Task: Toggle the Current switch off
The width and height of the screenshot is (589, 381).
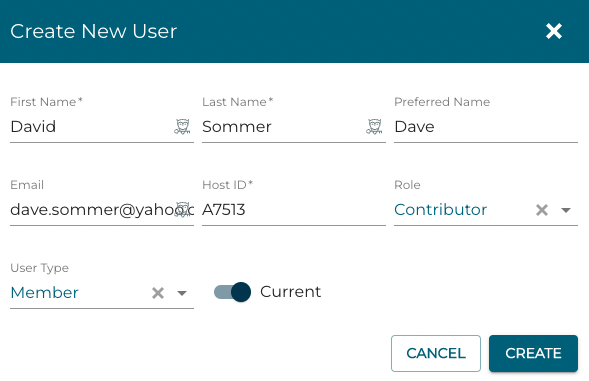Action: pos(232,292)
